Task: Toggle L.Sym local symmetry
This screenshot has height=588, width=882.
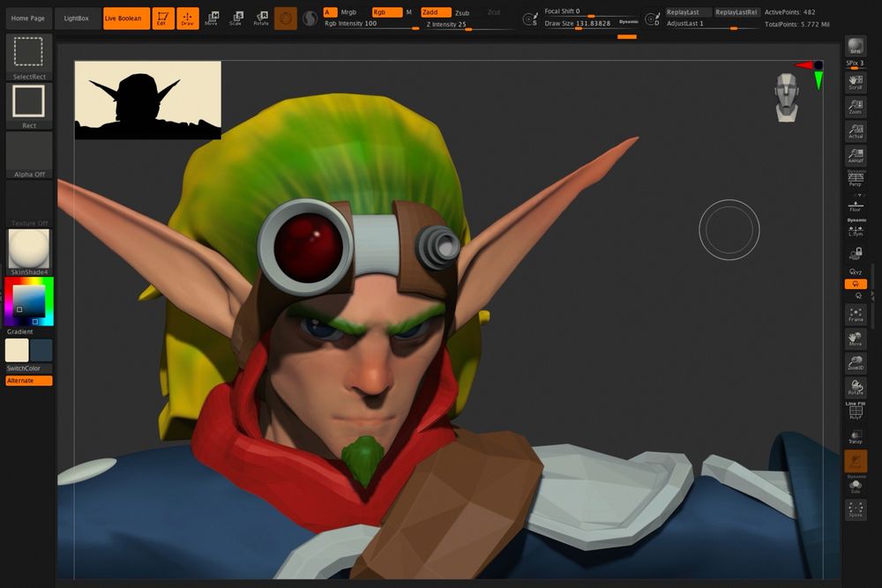Action: click(x=856, y=229)
